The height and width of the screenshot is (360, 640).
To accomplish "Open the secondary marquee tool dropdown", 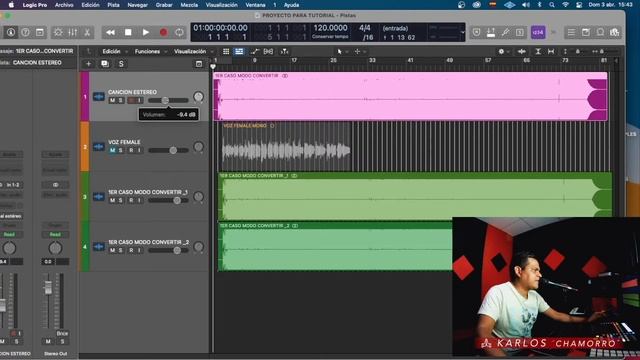I will click(x=360, y=51).
